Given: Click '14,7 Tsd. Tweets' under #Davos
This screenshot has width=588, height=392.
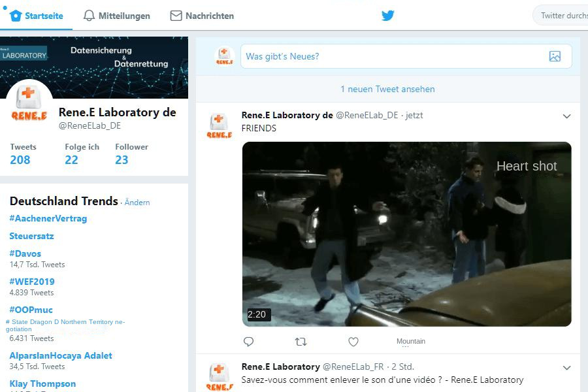Looking at the screenshot, I should click(37, 265).
